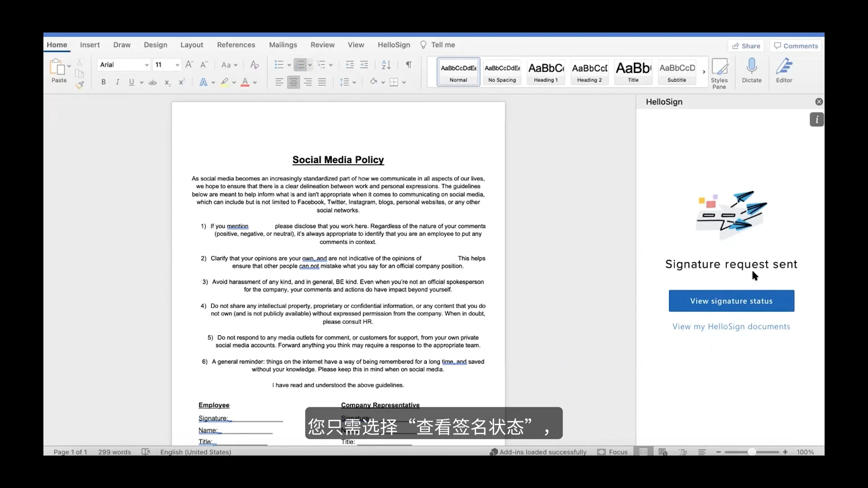
Task: Toggle strikethrough formatting
Action: pyautogui.click(x=153, y=82)
